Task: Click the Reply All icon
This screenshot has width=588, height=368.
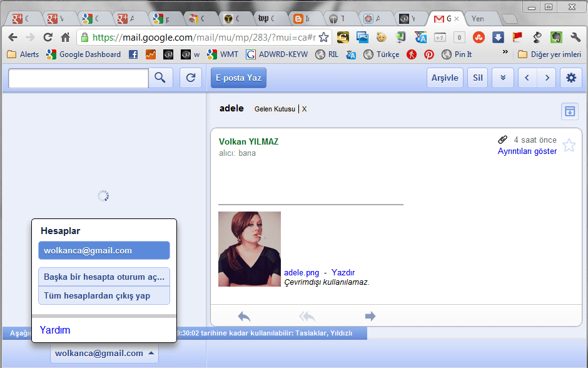Action: pos(307,316)
